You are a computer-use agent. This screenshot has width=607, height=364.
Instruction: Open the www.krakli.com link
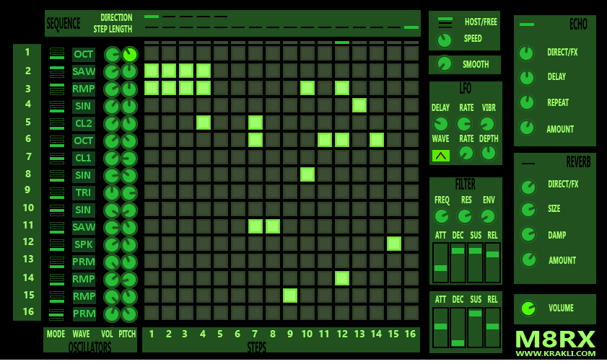click(x=555, y=353)
